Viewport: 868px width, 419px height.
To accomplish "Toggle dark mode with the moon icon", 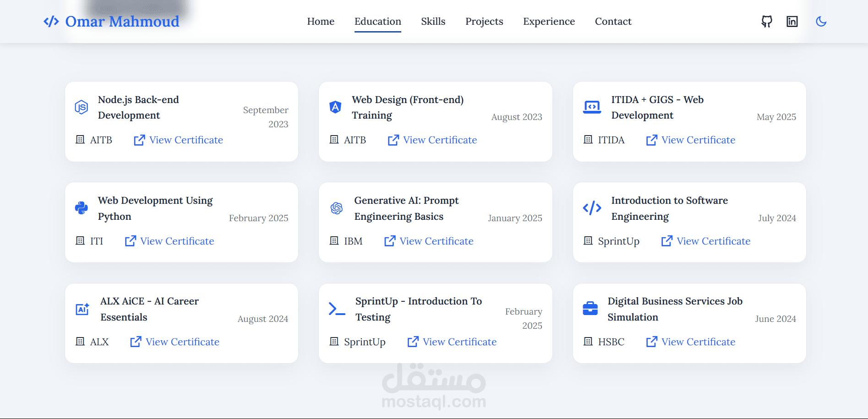I will tap(821, 22).
